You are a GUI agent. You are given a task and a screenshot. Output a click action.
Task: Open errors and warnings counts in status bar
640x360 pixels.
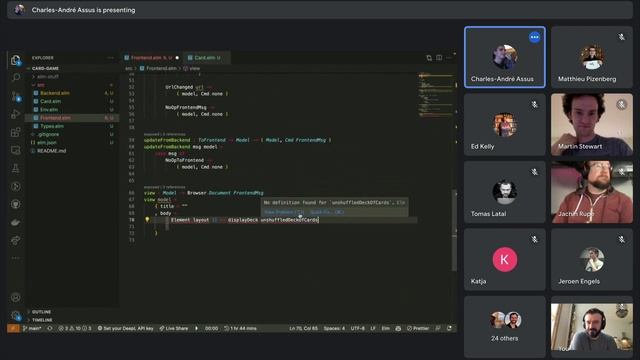75,328
